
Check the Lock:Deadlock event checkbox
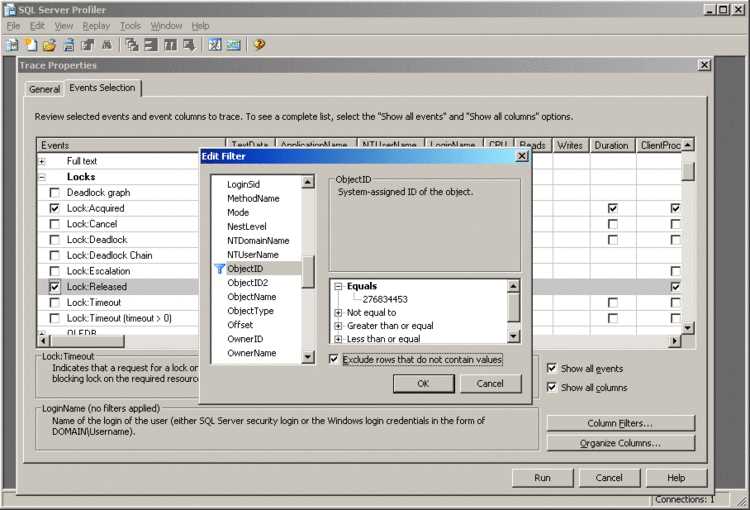(x=55, y=240)
